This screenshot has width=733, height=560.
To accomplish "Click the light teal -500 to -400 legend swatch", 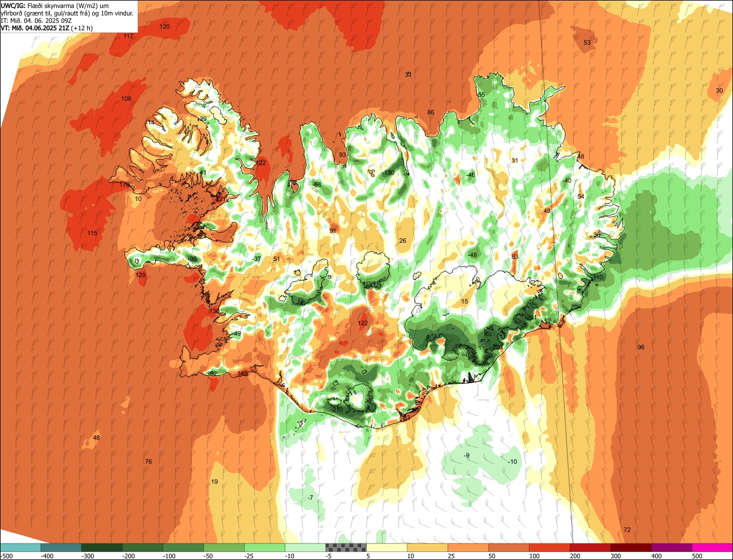I will pyautogui.click(x=21, y=547).
